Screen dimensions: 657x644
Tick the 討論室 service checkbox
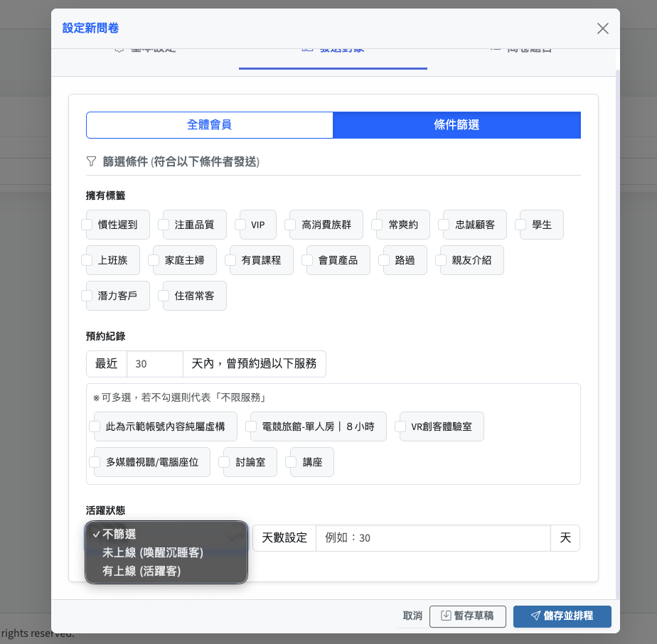click(x=225, y=462)
